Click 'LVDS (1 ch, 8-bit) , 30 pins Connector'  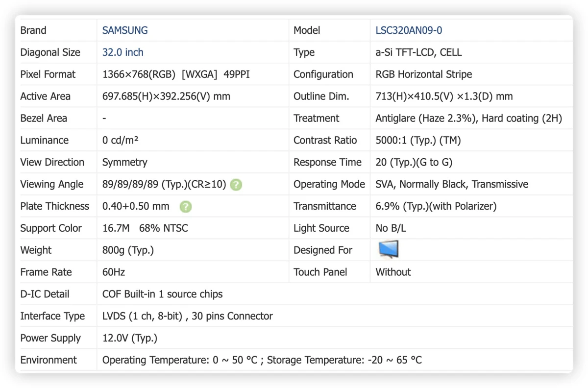[x=187, y=316]
